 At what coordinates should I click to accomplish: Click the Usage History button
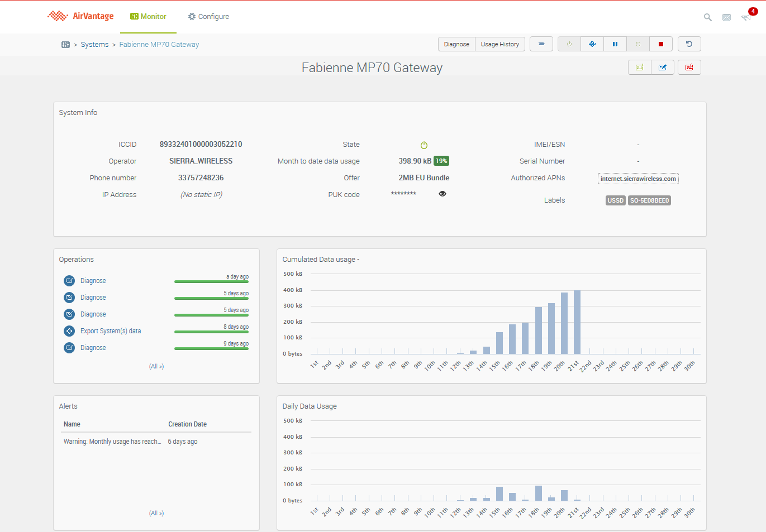pyautogui.click(x=499, y=44)
